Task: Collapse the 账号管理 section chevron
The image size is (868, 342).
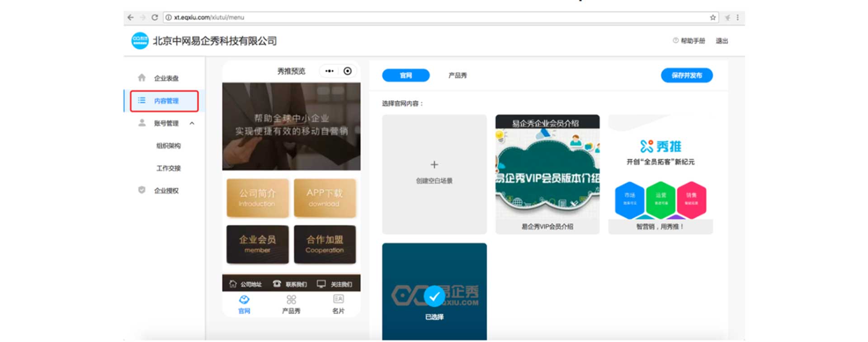Action: coord(192,123)
